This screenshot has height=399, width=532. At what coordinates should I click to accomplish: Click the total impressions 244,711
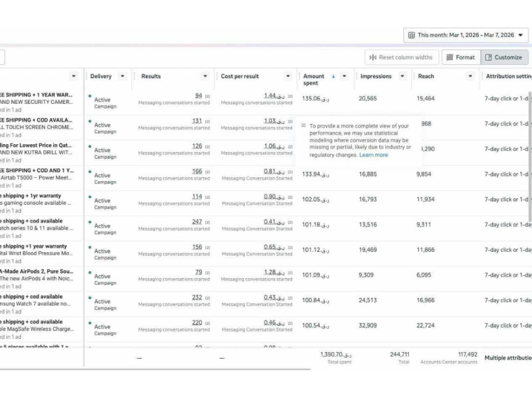click(x=400, y=354)
